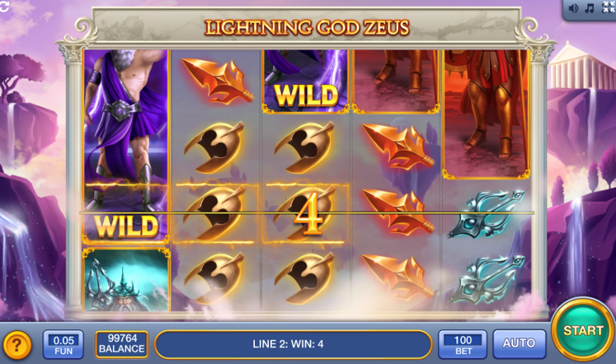Screen dimensions: 616x364
Task: Click the 99764 BALANCE display
Action: point(122,344)
